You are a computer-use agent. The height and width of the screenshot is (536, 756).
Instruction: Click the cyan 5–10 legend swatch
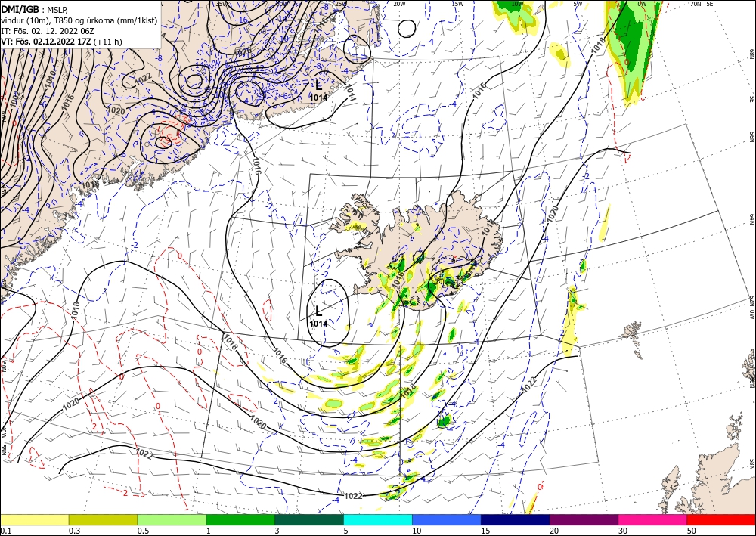[378, 519]
